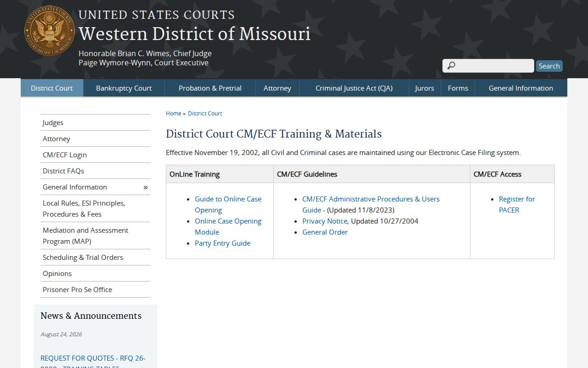Open Scheduling & Trial Orders sidebar link
The image size is (588, 368).
click(95, 257)
